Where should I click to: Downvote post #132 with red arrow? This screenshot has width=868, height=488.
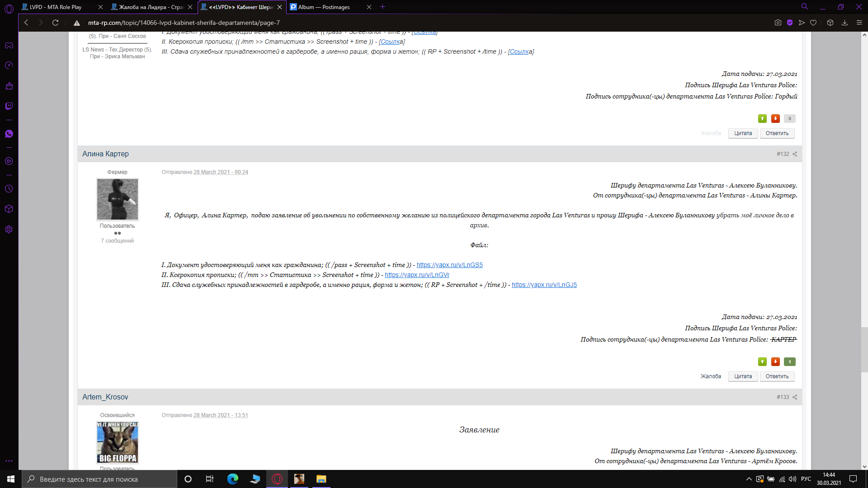tap(775, 361)
